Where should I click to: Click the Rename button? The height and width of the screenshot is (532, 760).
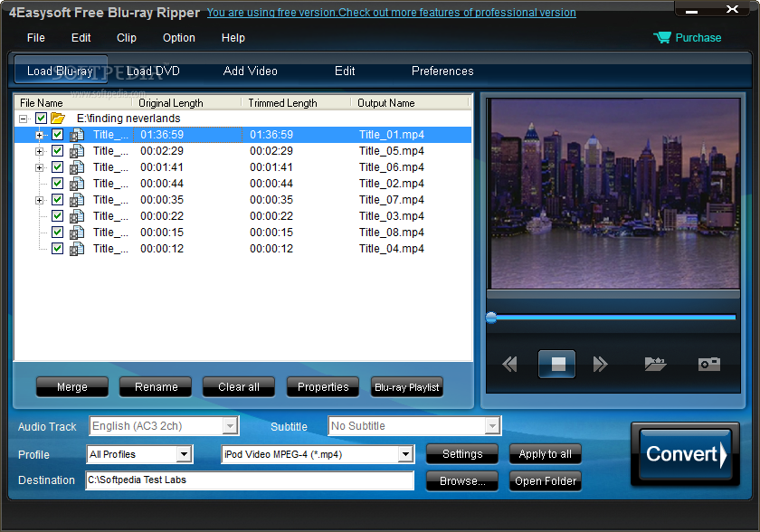[156, 387]
